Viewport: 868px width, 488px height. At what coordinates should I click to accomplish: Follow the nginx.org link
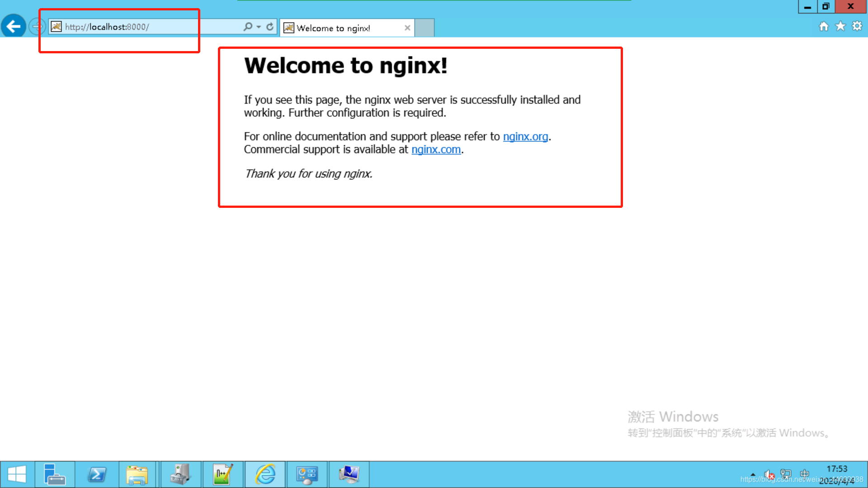pyautogui.click(x=525, y=136)
